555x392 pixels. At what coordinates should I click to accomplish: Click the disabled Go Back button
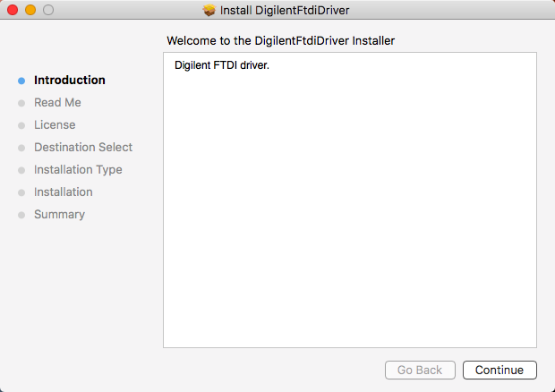coord(420,370)
